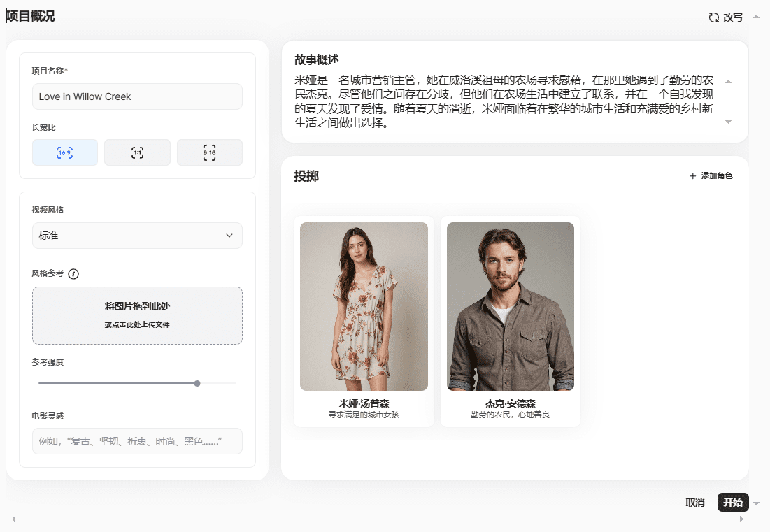770x532 pixels.
Task: Click the name text 杰克·安德森
Action: [x=511, y=403]
